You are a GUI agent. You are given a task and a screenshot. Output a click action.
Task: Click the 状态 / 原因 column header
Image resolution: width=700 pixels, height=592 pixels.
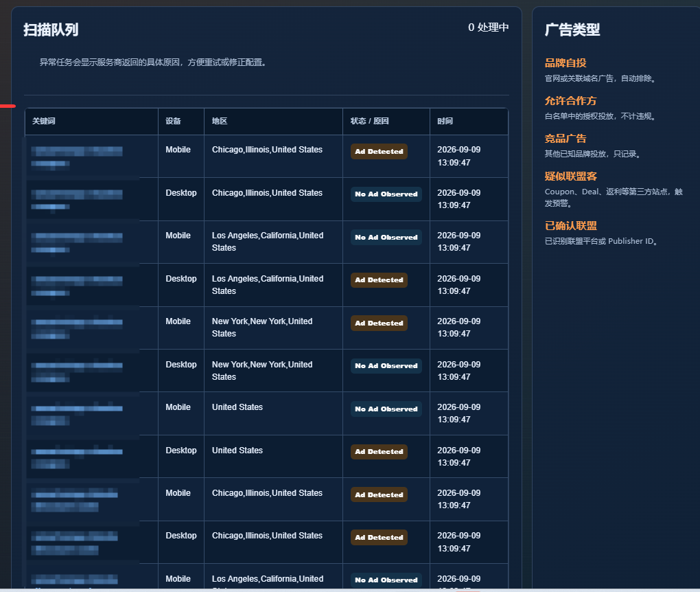(386, 121)
